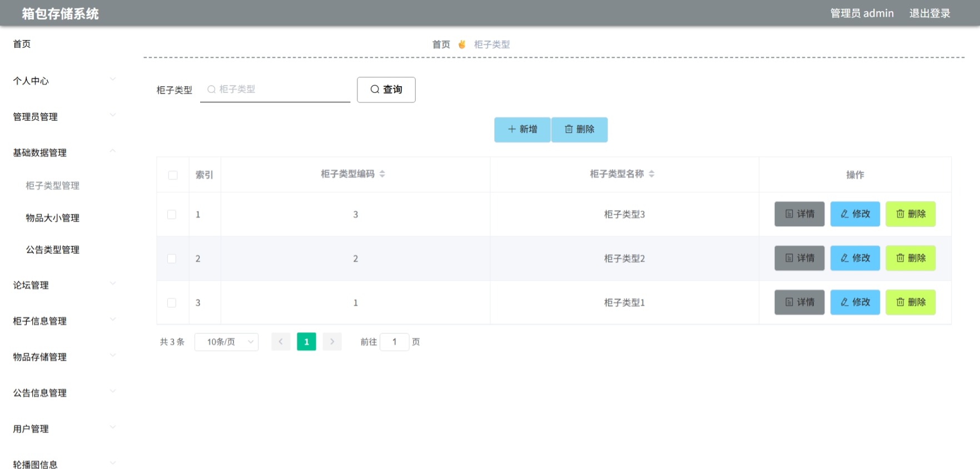Click the 柜子类型3 name cell
Viewport: 980px width, 469px height.
pos(624,214)
